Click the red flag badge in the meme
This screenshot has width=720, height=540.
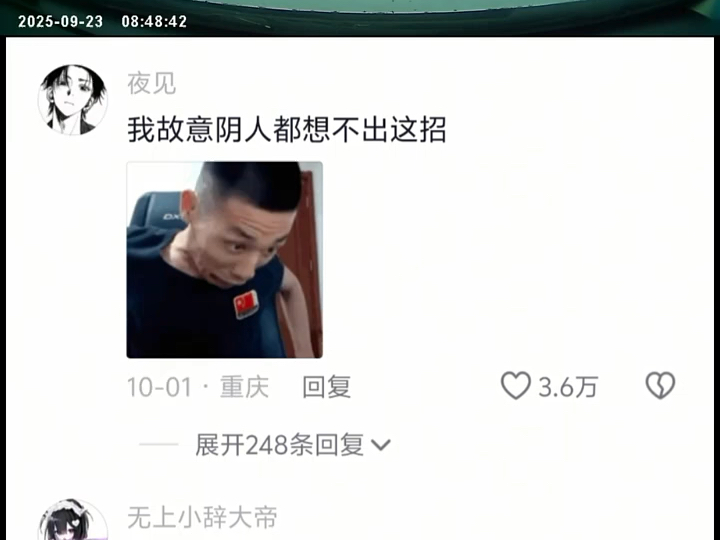[x=246, y=304]
